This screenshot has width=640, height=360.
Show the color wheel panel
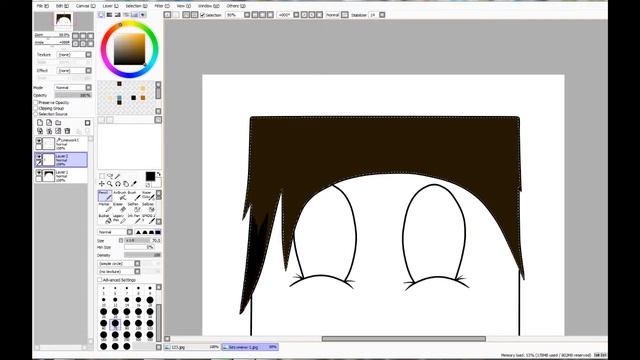click(101, 15)
